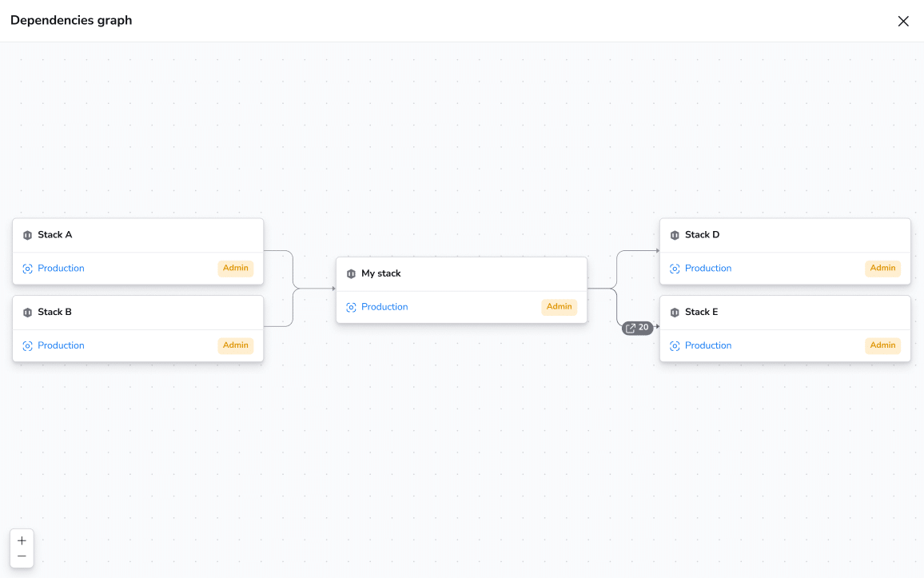Viewport: 924px width, 578px height.
Task: Close the Dependencies graph view
Action: coord(903,21)
